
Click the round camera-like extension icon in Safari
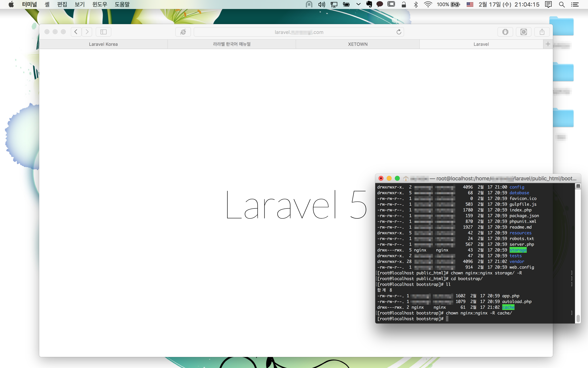tap(524, 32)
